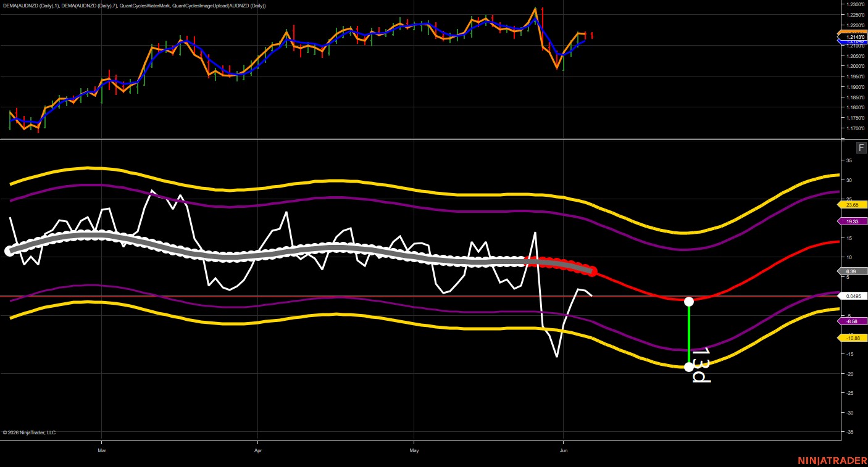The image size is (868, 467).
Task: Click the 1.1700'0 price axis label
Action: (x=854, y=128)
